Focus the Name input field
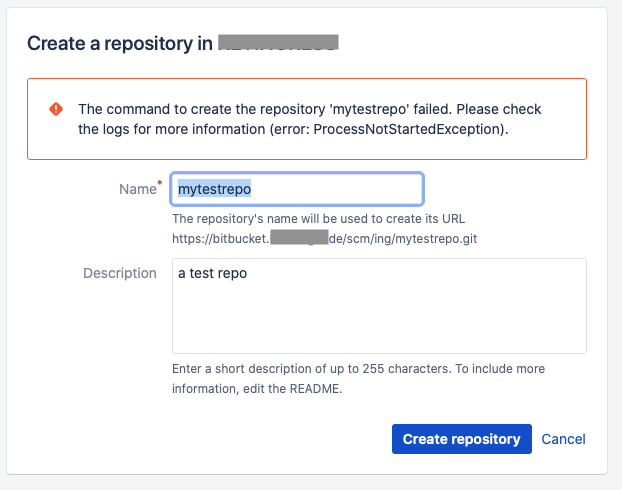The image size is (622, 490). (297, 189)
